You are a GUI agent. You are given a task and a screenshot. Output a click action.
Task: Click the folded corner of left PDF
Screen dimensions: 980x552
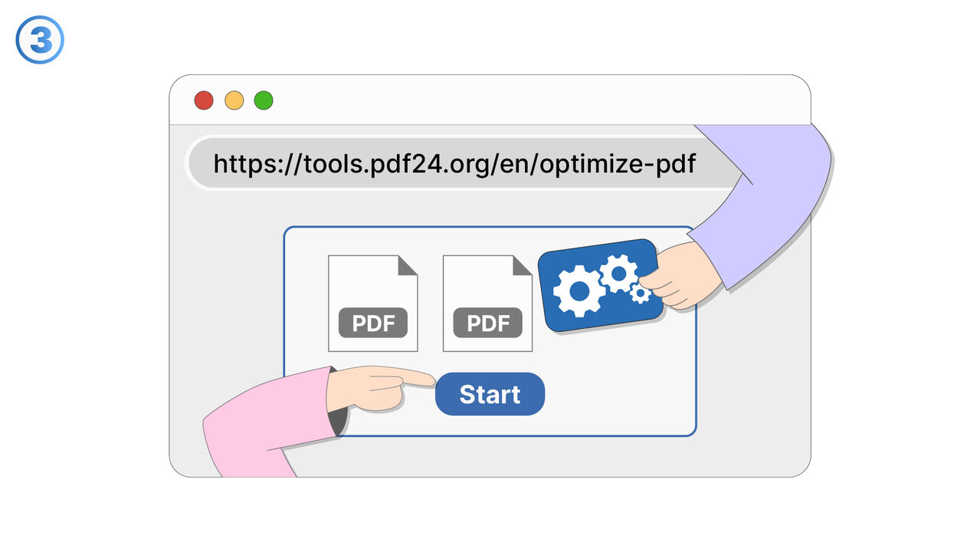pos(408,264)
